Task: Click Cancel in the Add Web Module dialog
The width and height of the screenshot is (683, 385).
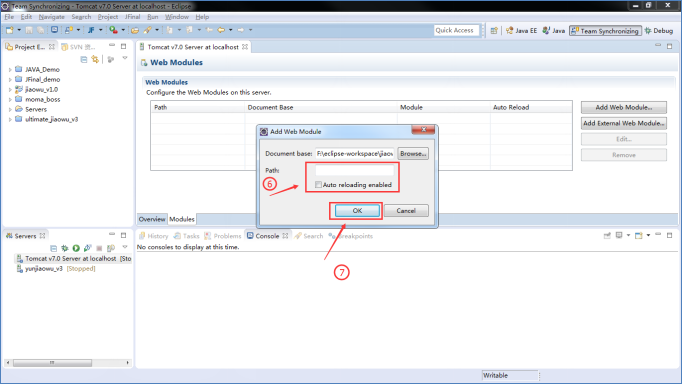Action: pos(406,211)
